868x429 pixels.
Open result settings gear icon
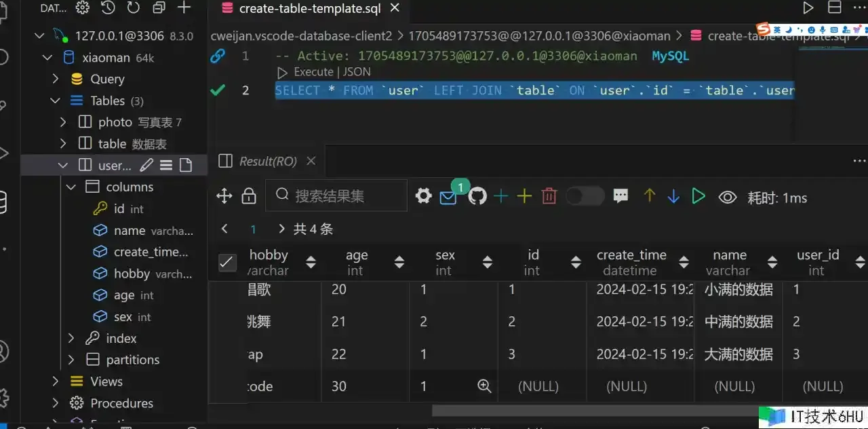[423, 197]
